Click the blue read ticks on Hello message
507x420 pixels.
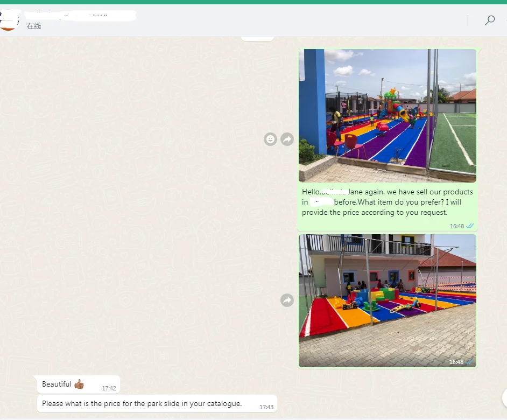pyautogui.click(x=470, y=226)
